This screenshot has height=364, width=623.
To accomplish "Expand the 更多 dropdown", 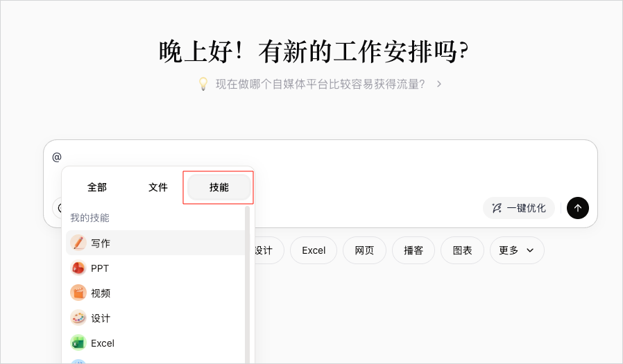I will pyautogui.click(x=517, y=250).
